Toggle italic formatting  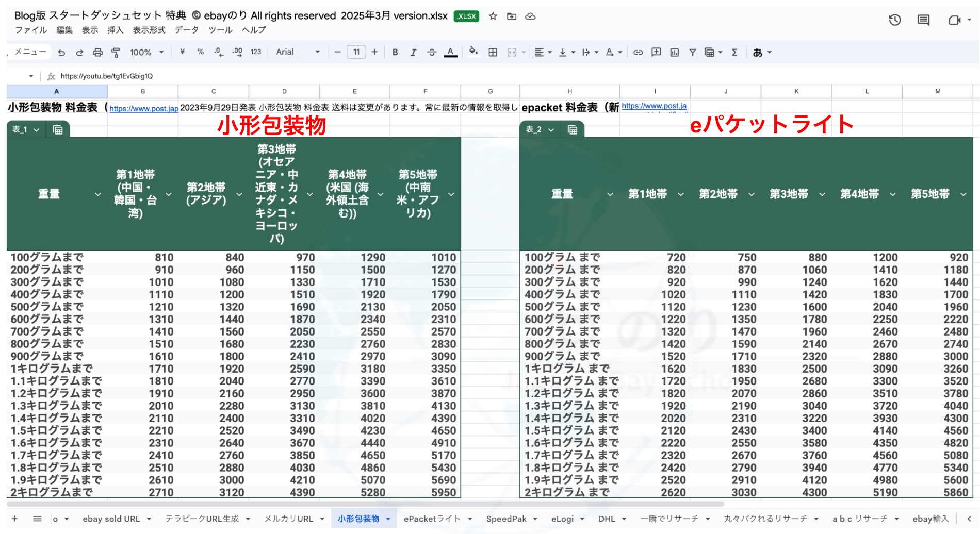[x=413, y=52]
